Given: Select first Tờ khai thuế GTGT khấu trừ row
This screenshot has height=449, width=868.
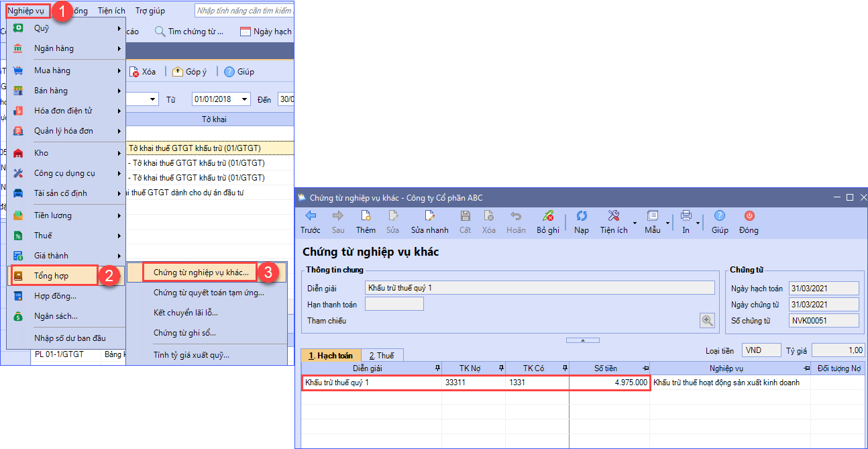Looking at the screenshot, I should coord(210,148).
